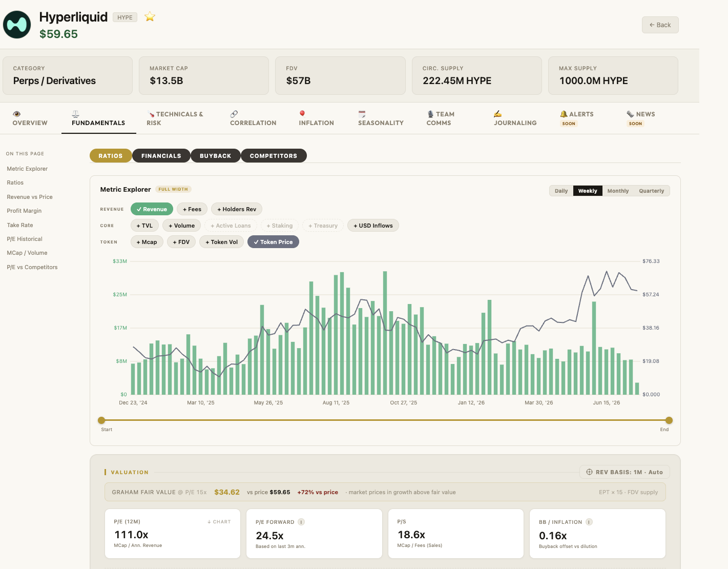Go to P/E Historical section
This screenshot has width=728, height=569.
[25, 239]
